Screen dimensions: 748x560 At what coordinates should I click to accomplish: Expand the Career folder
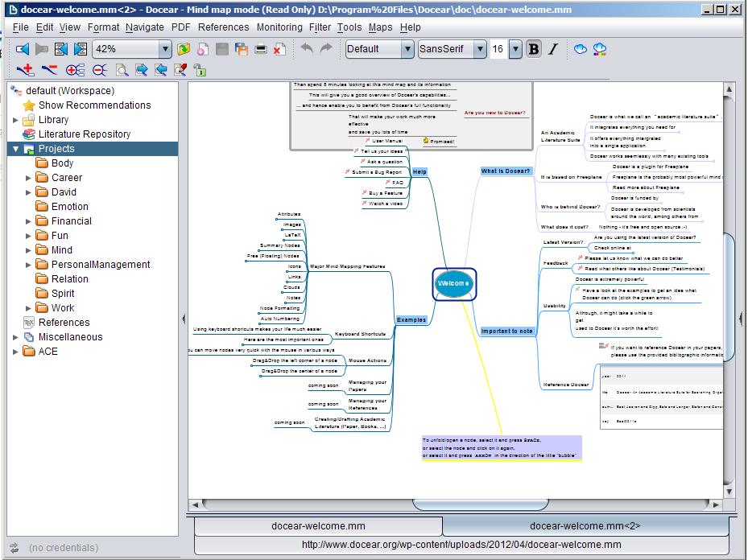(28, 178)
